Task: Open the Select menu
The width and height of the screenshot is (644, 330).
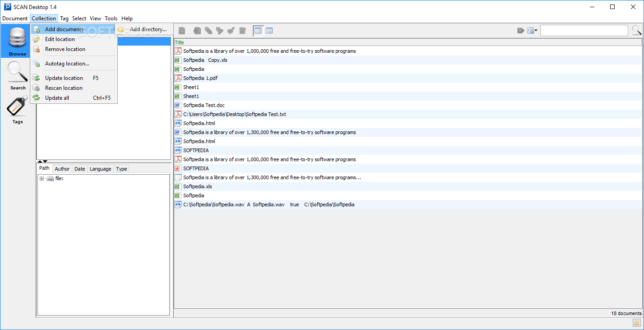Action: (79, 19)
